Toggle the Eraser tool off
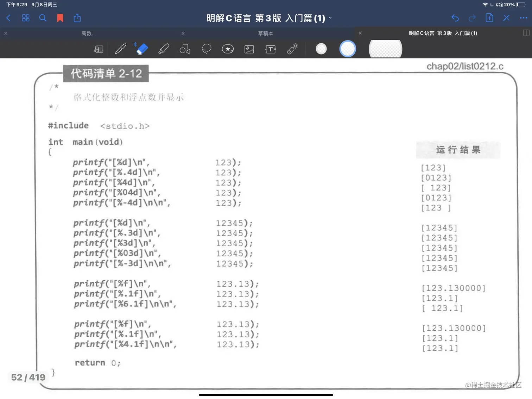 (x=141, y=49)
